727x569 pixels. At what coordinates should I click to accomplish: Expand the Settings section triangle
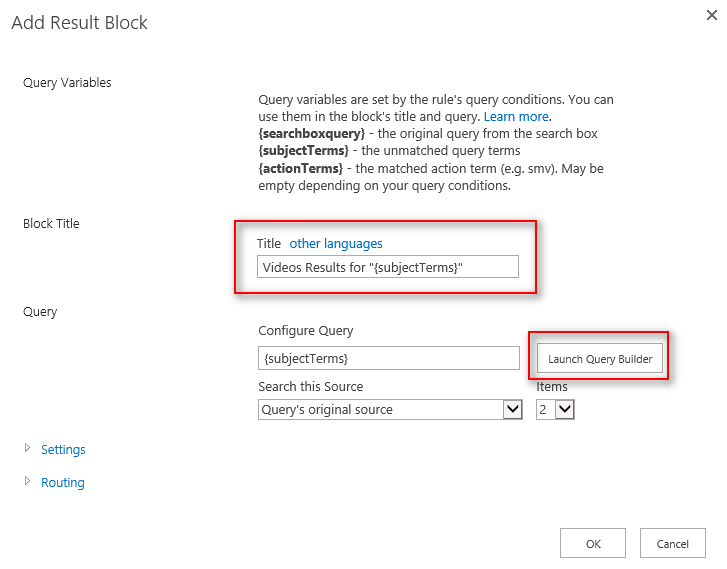(x=27, y=449)
